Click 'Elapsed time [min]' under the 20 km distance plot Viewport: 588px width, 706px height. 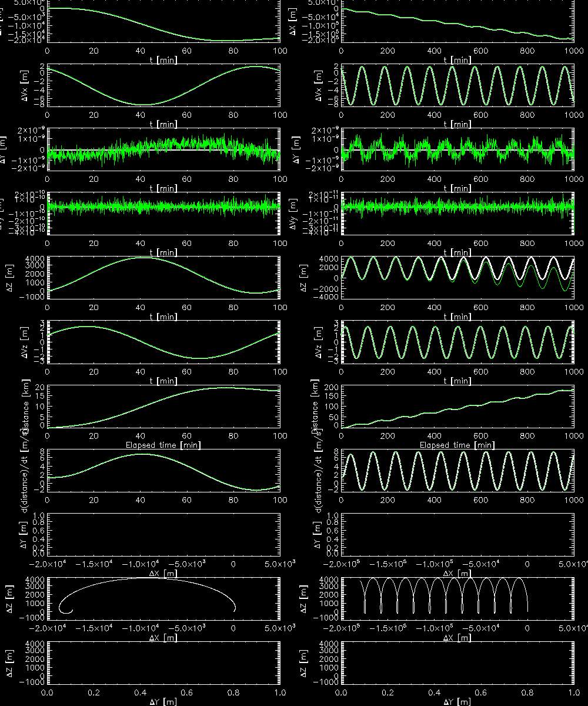tap(163, 445)
